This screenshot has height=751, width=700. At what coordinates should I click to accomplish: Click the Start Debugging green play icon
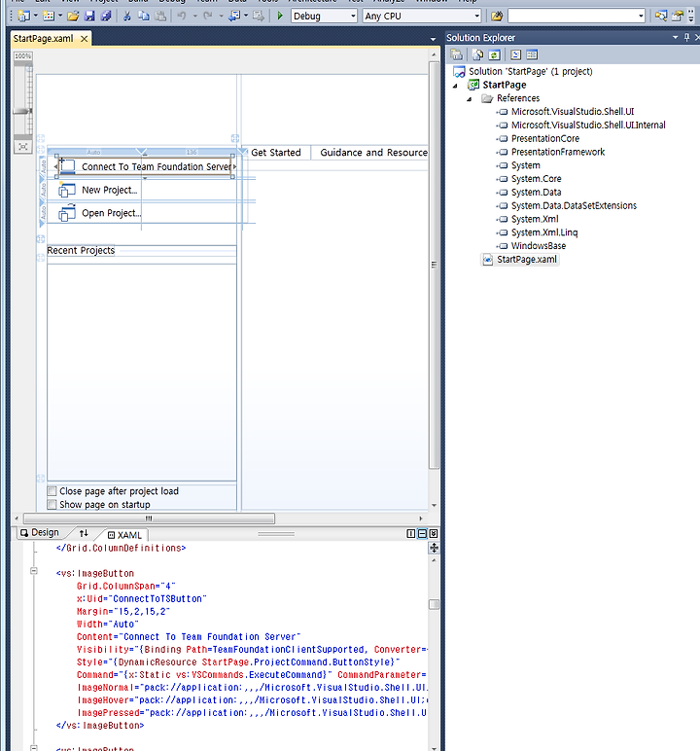point(280,16)
